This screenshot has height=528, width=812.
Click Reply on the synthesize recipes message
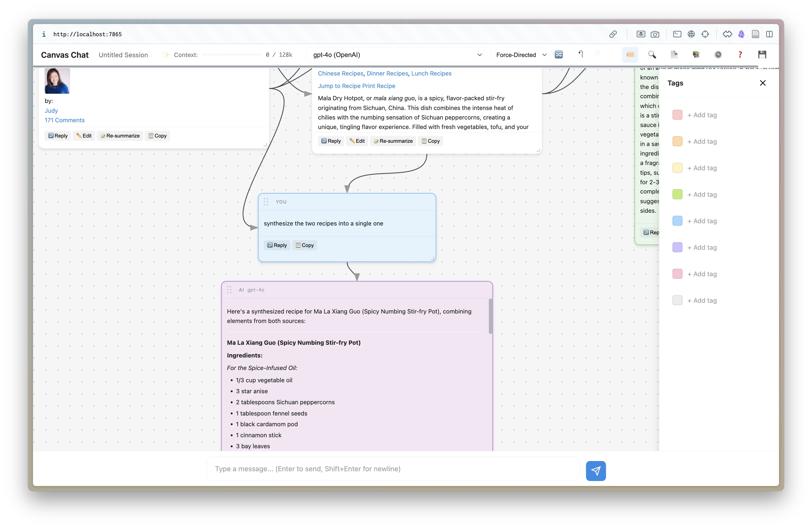coord(277,245)
